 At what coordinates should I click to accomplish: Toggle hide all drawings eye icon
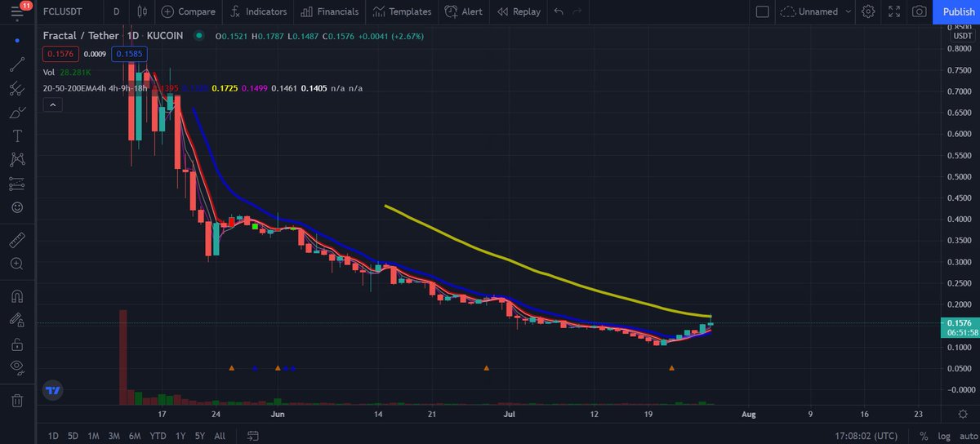click(x=17, y=367)
